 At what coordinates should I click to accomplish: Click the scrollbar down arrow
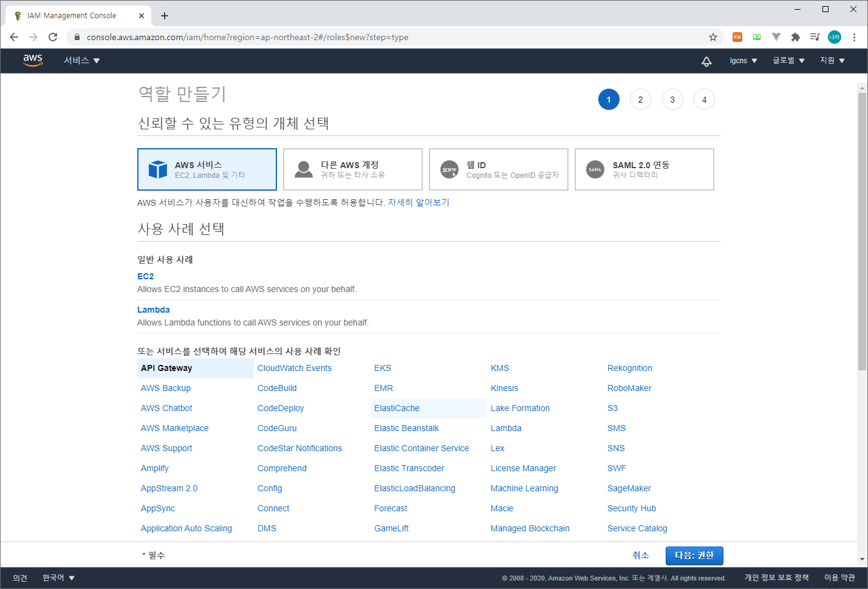click(862, 559)
